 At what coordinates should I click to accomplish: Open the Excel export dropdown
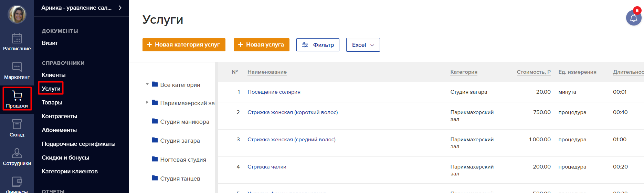click(363, 45)
